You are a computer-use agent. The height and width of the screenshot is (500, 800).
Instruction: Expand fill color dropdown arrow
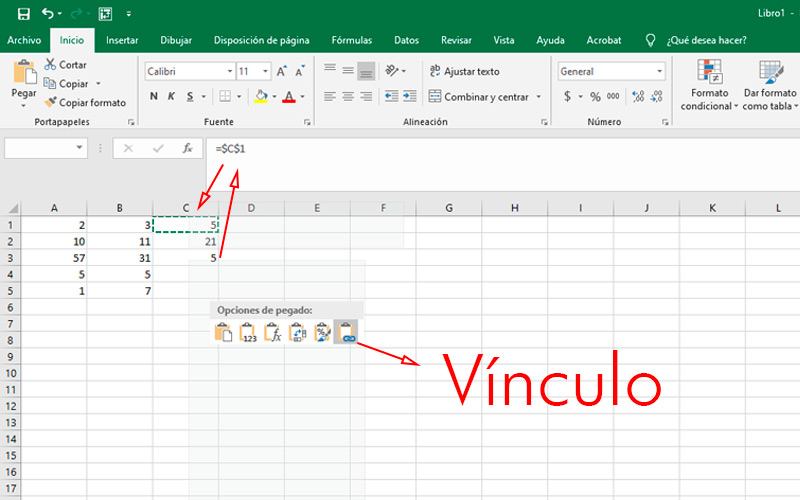pyautogui.click(x=274, y=96)
